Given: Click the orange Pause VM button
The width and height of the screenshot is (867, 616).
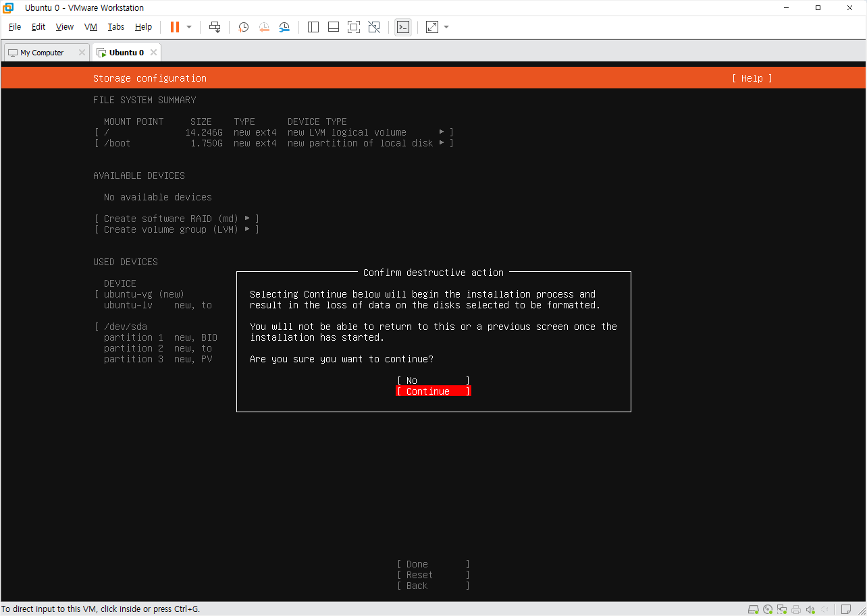Looking at the screenshot, I should [175, 27].
